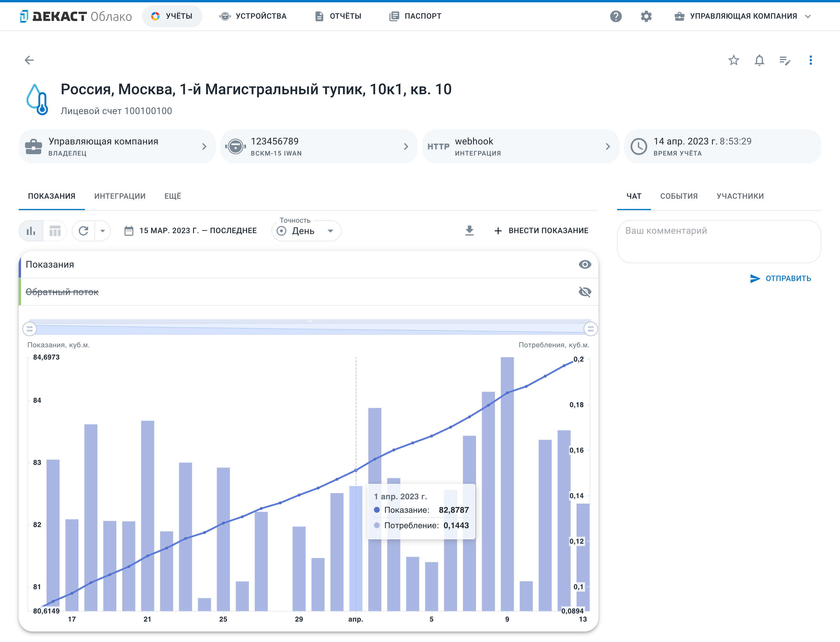Click the highlighted 1 апр. consumption bar
Image resolution: width=840 pixels, height=642 pixels.
[x=356, y=548]
